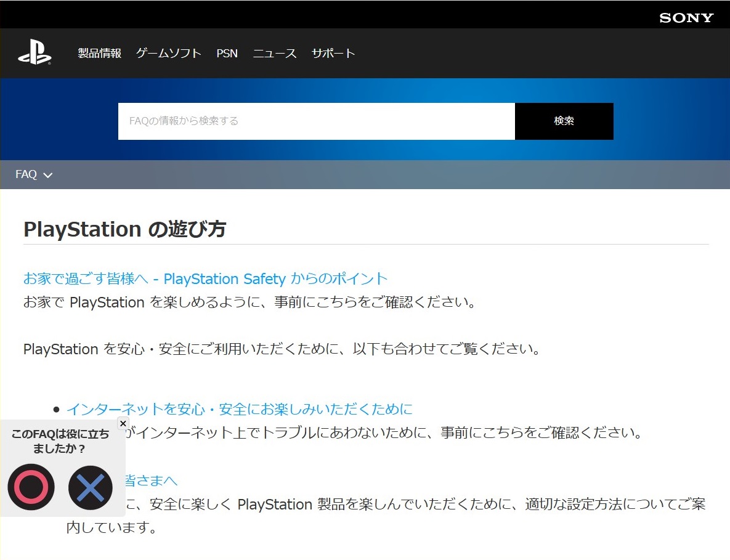This screenshot has height=560, width=730.
Task: Click the FAQ label in the gray bar
Action: pos(26,174)
